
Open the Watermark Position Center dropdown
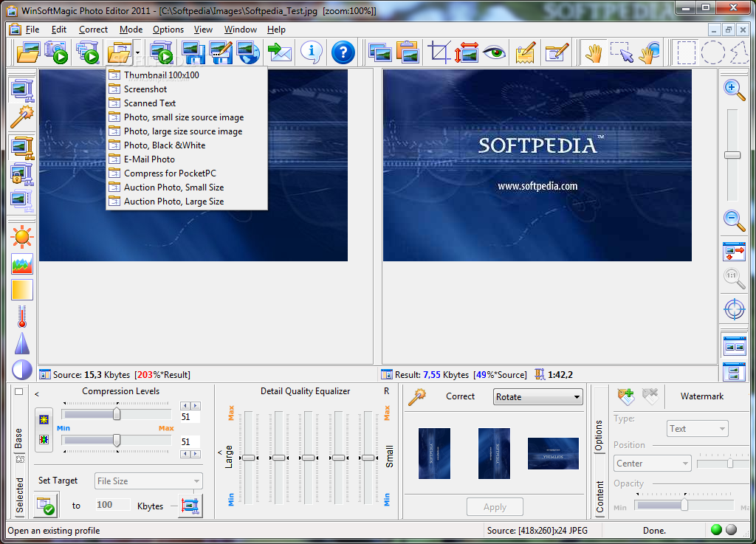[x=653, y=464]
